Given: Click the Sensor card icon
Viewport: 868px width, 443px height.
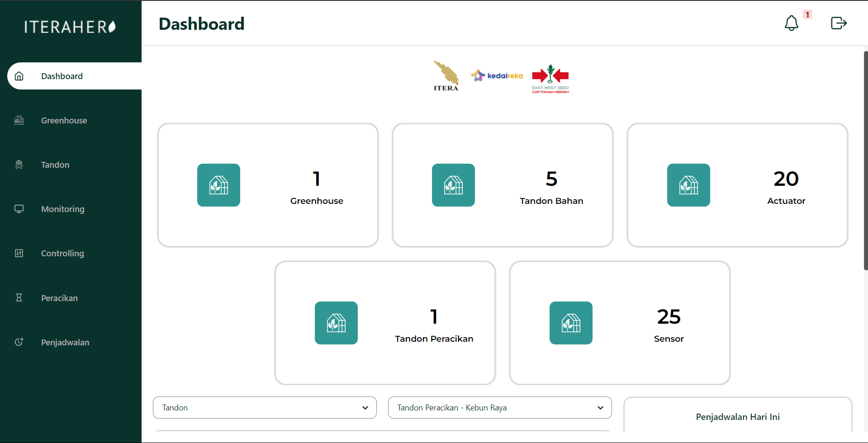Looking at the screenshot, I should coord(571,323).
